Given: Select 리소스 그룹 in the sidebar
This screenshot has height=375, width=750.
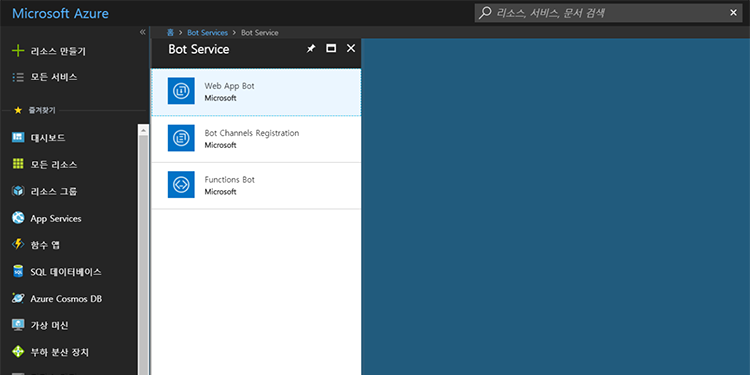Looking at the screenshot, I should [54, 191].
